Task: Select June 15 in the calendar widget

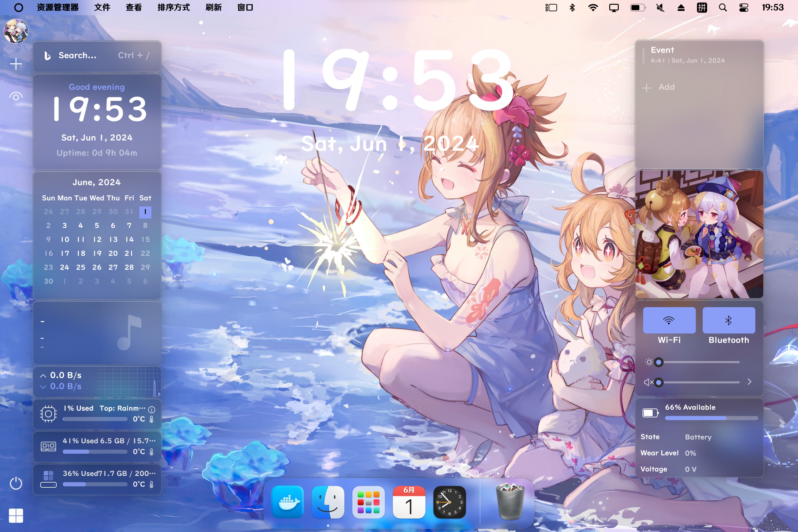Action: (x=146, y=239)
